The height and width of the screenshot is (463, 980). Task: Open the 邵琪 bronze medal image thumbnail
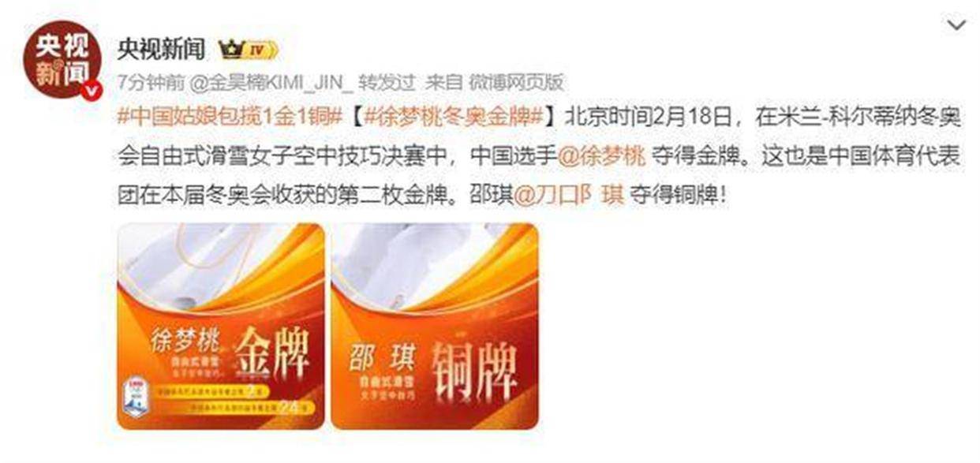point(435,327)
